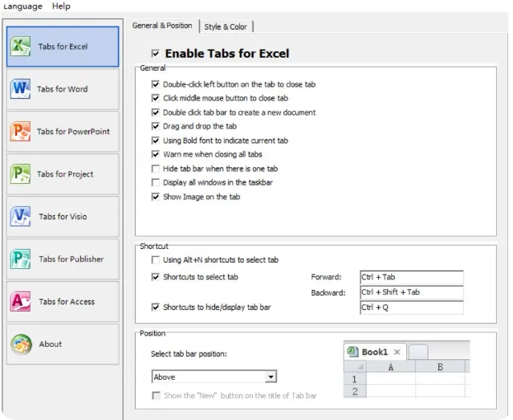Close the Book1 preview tab
Screen dimensions: 513x420
[x=397, y=352]
